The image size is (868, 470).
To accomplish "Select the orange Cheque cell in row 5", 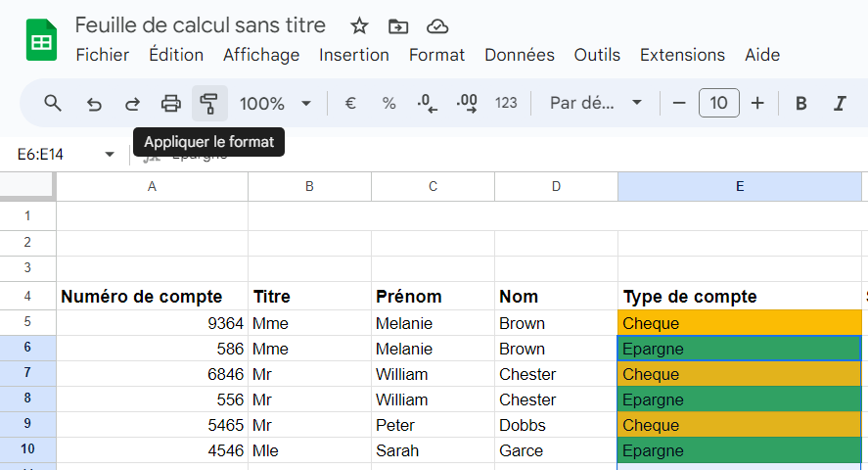I will pos(740,323).
